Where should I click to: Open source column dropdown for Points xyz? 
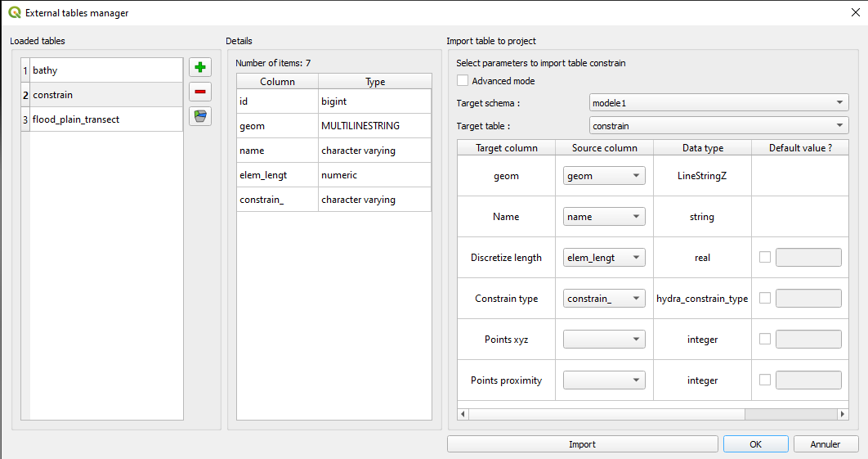pos(604,340)
